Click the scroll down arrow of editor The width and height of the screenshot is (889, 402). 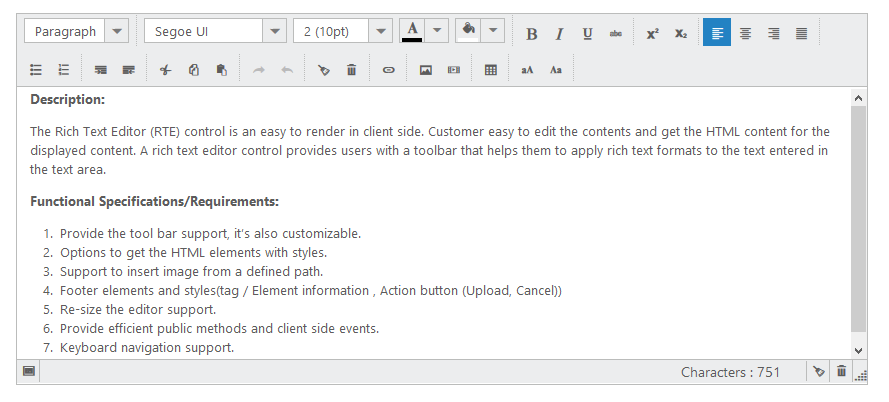pyautogui.click(x=858, y=349)
